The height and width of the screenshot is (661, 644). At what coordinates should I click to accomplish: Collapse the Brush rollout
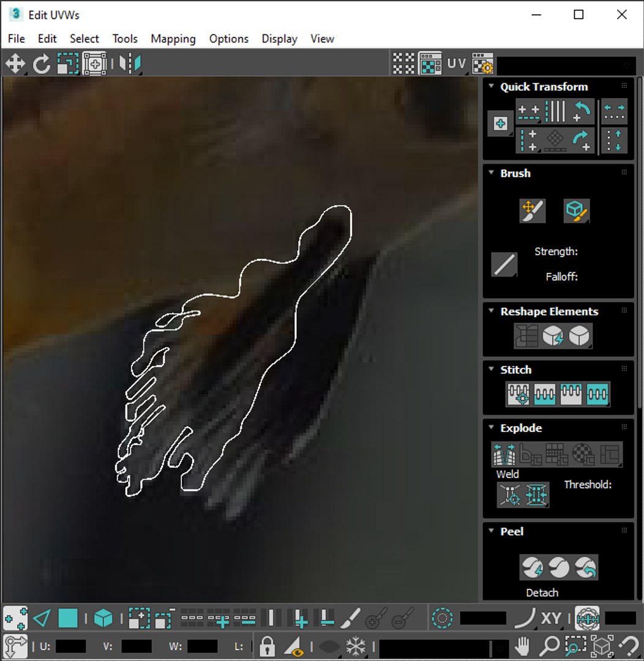(x=491, y=173)
